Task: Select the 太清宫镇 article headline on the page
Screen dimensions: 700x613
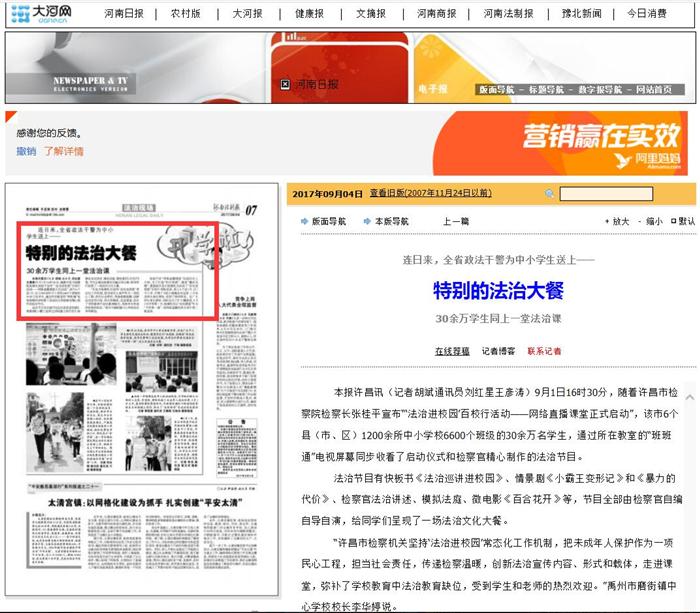Action: (145, 502)
